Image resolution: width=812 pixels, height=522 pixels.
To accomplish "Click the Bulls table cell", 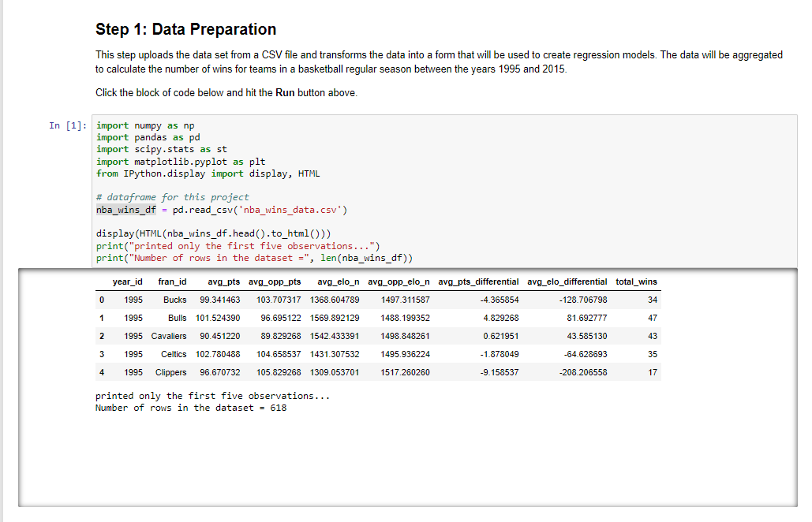I will tap(177, 318).
